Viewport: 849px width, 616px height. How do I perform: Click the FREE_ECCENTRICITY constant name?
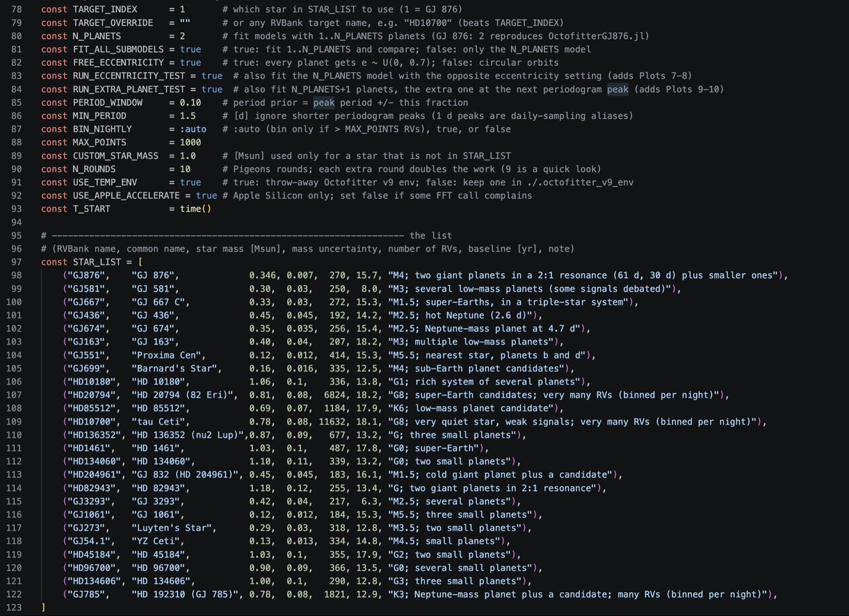tap(117, 62)
